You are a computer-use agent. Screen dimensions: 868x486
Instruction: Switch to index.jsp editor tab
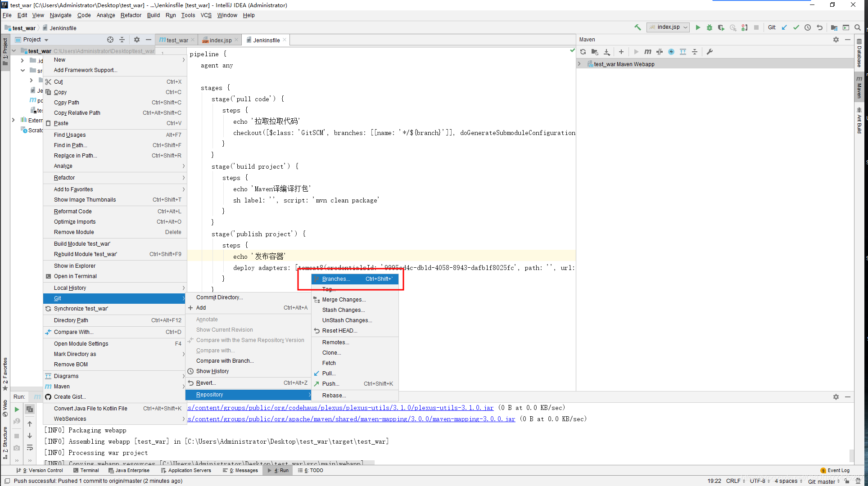[221, 40]
